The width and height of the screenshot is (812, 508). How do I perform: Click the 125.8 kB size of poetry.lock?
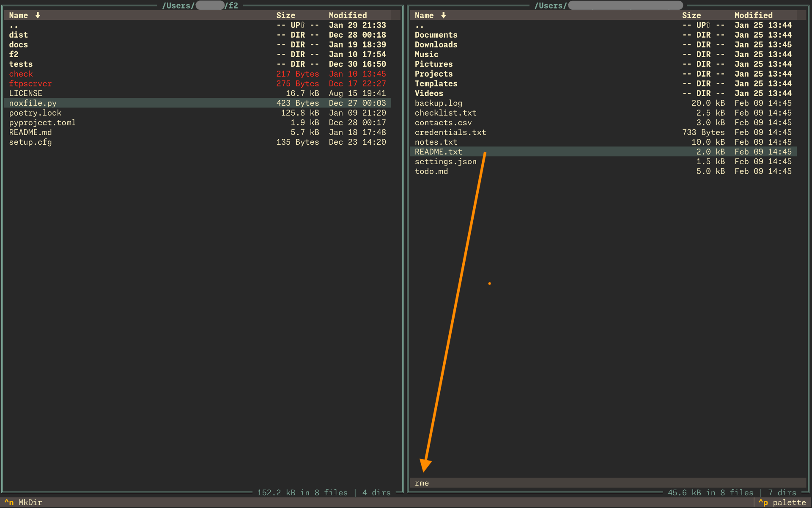[300, 113]
